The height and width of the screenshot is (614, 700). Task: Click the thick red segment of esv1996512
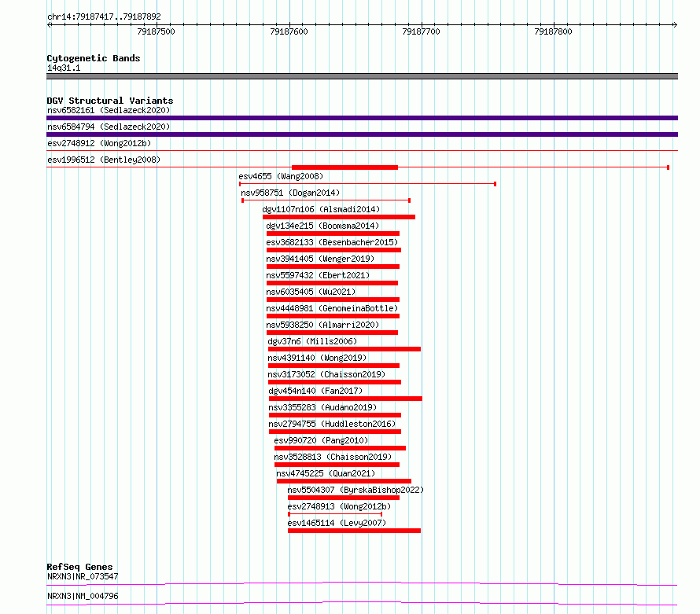pyautogui.click(x=344, y=167)
